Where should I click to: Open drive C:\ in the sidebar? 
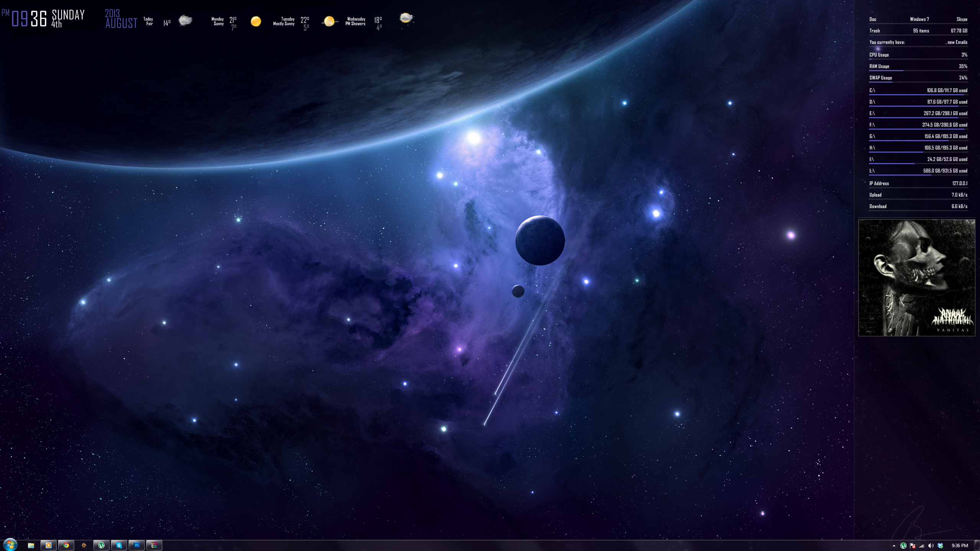coord(872,90)
